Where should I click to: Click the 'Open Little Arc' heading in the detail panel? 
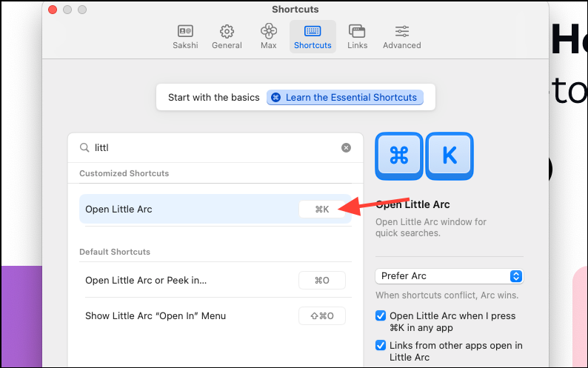[x=412, y=204]
